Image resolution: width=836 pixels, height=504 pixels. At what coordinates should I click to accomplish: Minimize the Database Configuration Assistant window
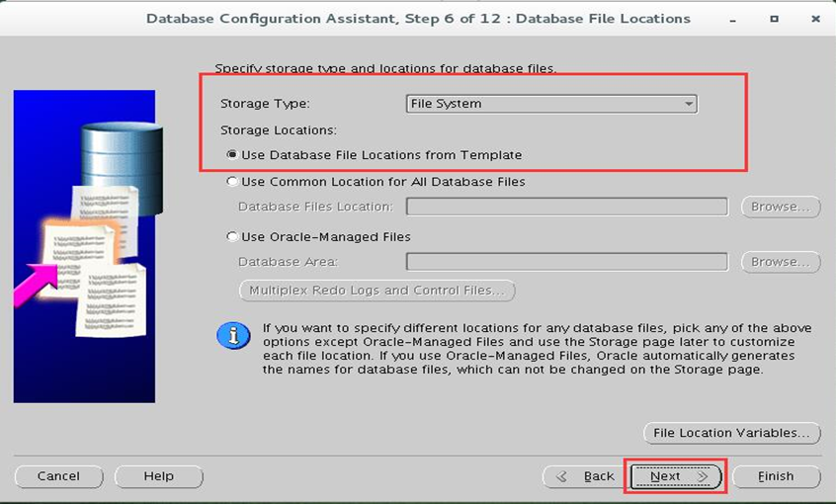[733, 19]
